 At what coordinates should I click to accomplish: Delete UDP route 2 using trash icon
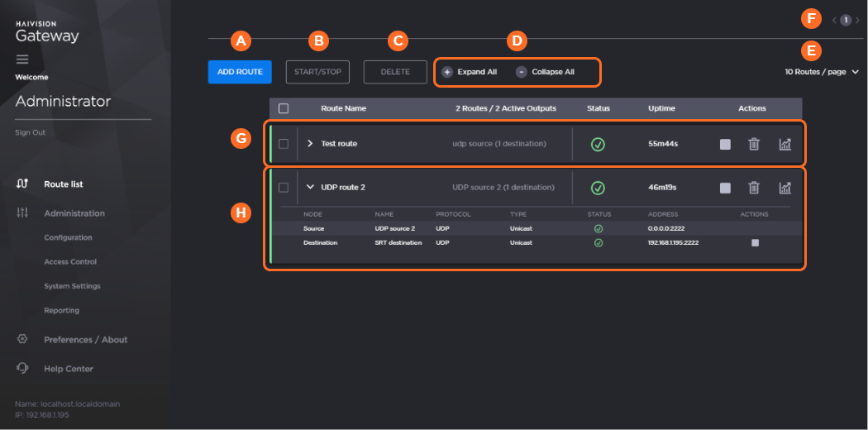point(754,188)
